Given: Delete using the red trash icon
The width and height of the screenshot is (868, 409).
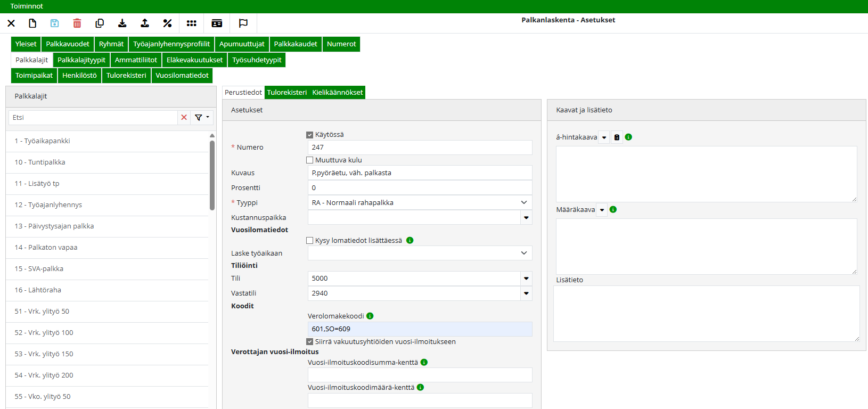Looking at the screenshot, I should 77,23.
